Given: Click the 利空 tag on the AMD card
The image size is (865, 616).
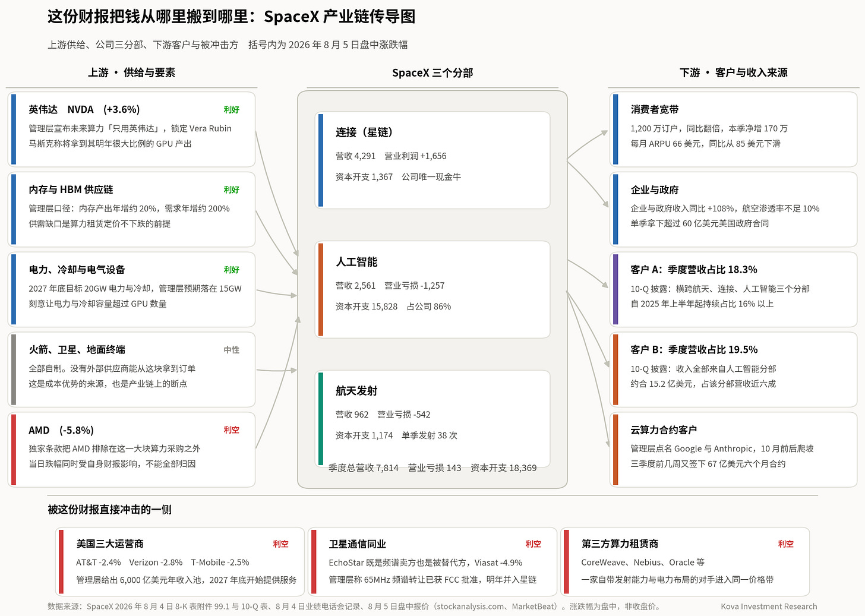Looking at the screenshot, I should point(232,429).
